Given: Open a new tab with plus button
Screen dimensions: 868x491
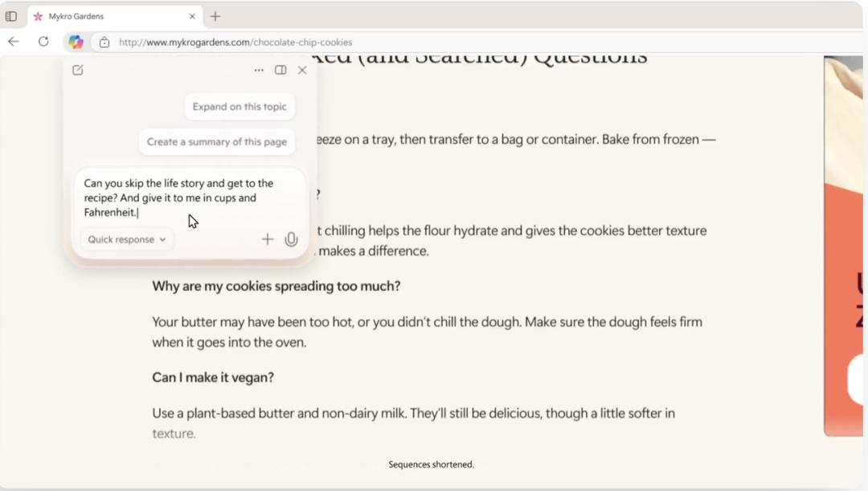Looking at the screenshot, I should click(x=215, y=16).
